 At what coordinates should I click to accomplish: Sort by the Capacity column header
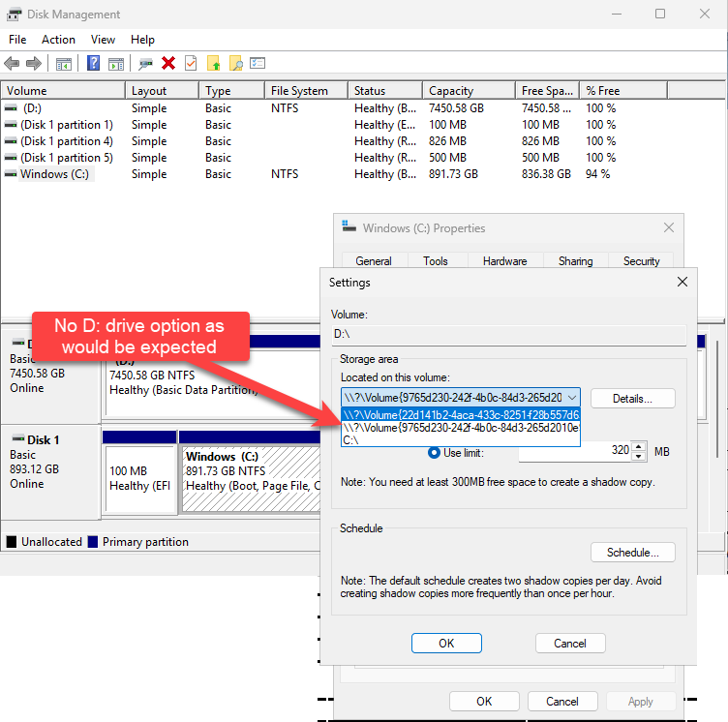tap(469, 91)
